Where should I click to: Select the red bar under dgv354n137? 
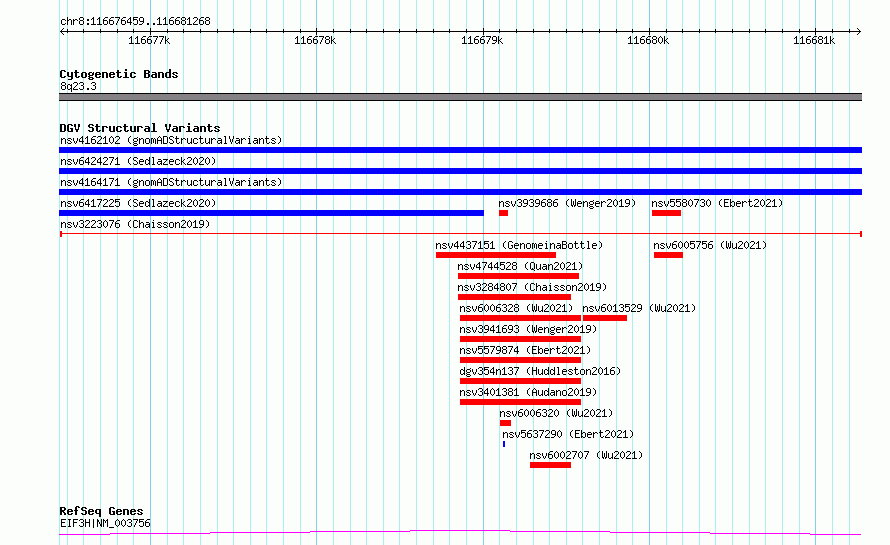pos(520,381)
